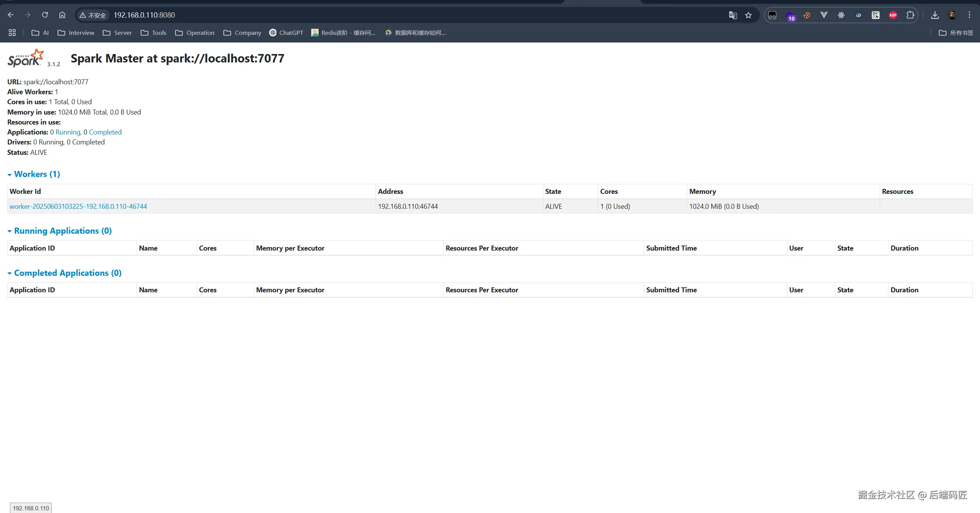The height and width of the screenshot is (513, 980).
Task: Open the browser downloads icon
Action: (935, 15)
